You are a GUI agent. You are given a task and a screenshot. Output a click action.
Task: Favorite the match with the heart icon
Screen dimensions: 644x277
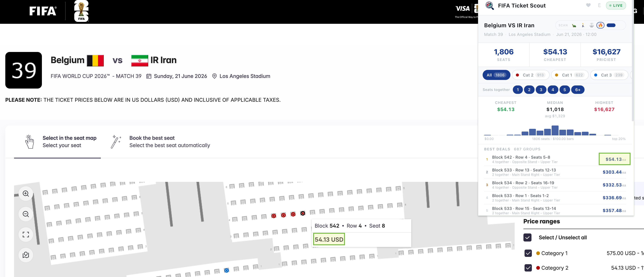[x=588, y=5]
